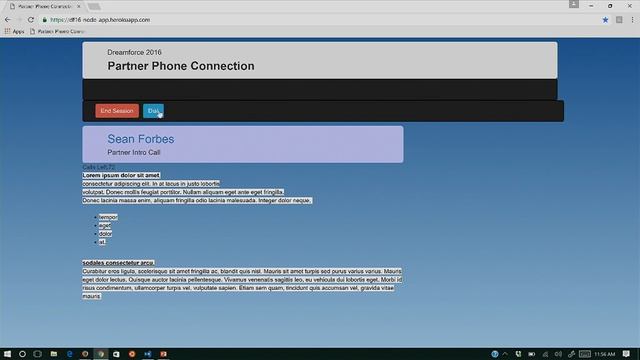Check the battery status tray icon
Screen dimensions: 640x360
[x=531, y=354]
